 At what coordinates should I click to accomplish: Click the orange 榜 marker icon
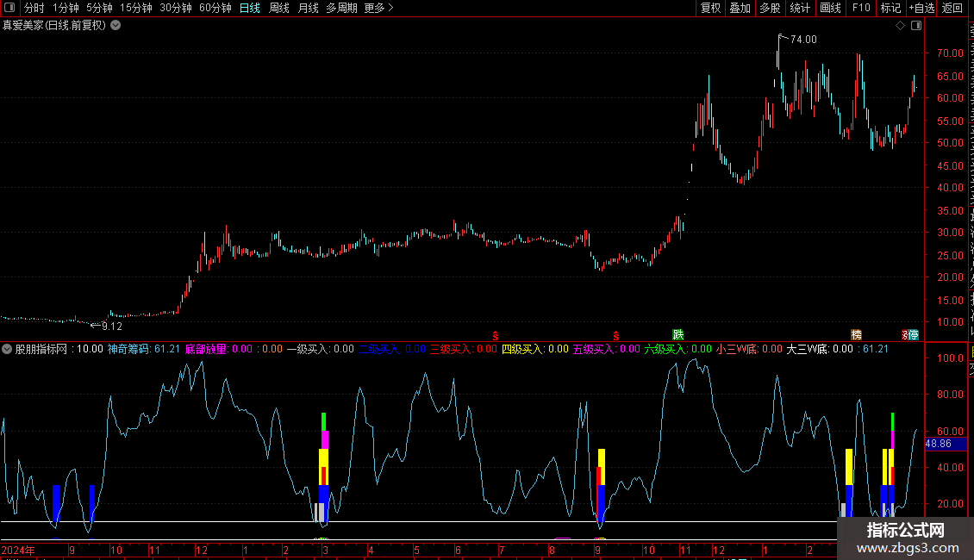pos(856,334)
